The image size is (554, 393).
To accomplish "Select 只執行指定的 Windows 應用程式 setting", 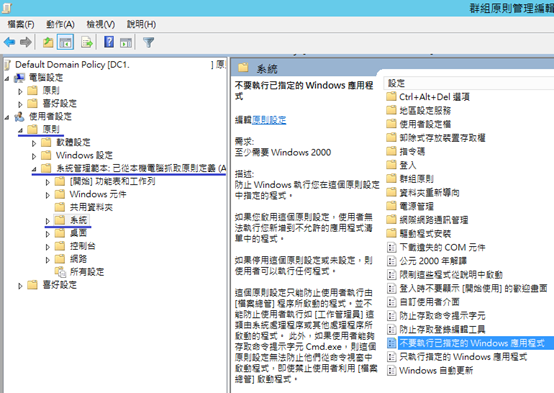I will 463,357.
